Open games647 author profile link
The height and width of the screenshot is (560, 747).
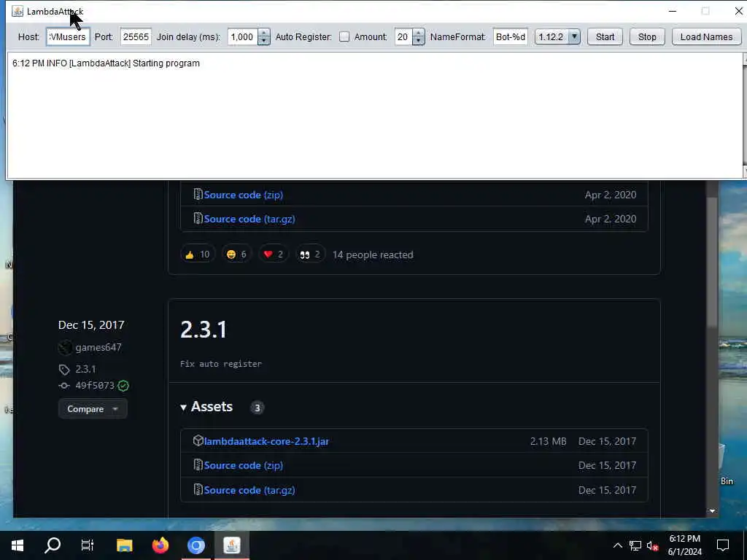coord(98,348)
